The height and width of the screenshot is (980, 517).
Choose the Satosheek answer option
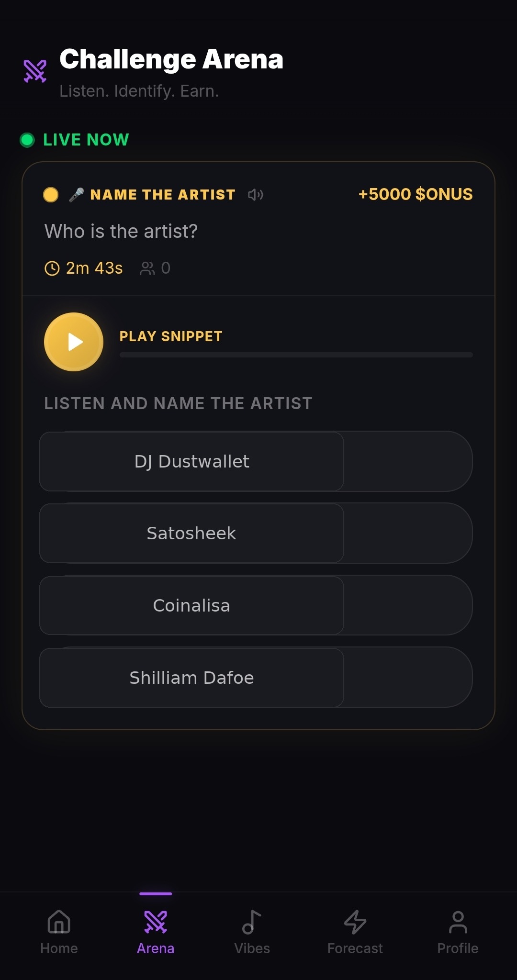click(191, 533)
